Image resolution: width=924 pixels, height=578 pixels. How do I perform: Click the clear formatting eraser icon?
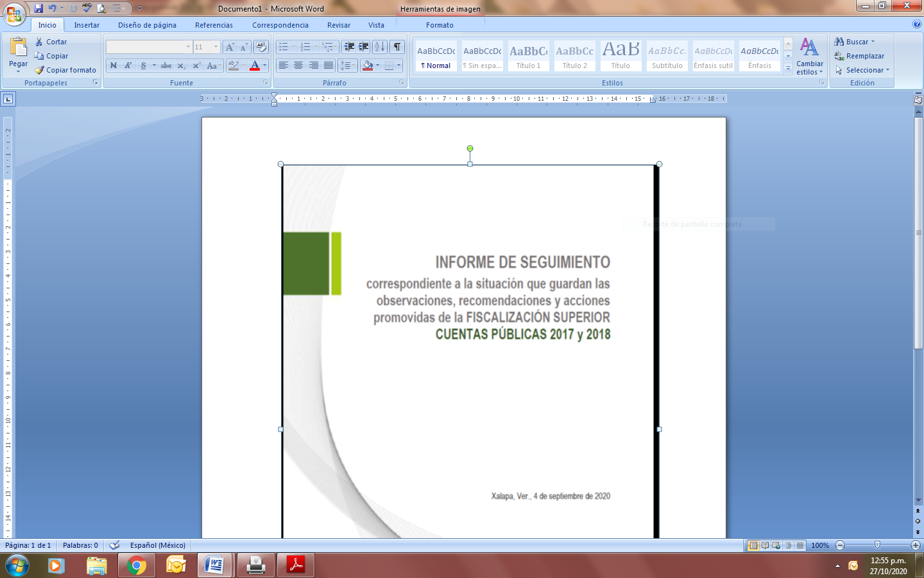[261, 47]
